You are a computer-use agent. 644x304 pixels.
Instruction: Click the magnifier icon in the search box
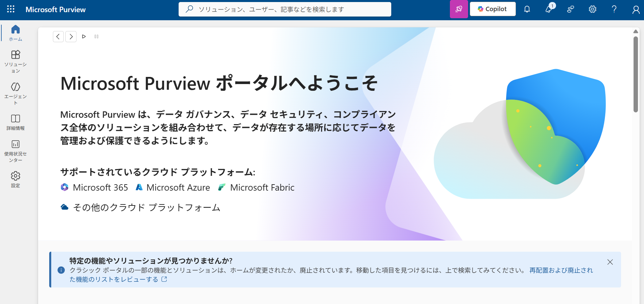[x=189, y=9]
